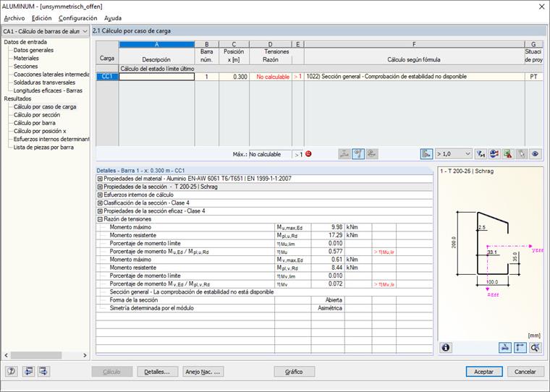Select Lista de piezas por barra item

[x=43, y=148]
